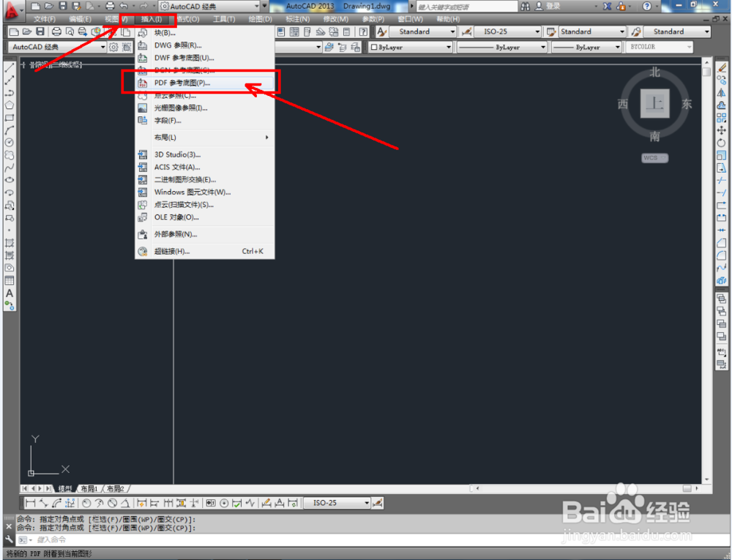Click keyword search input field

pyautogui.click(x=466, y=7)
